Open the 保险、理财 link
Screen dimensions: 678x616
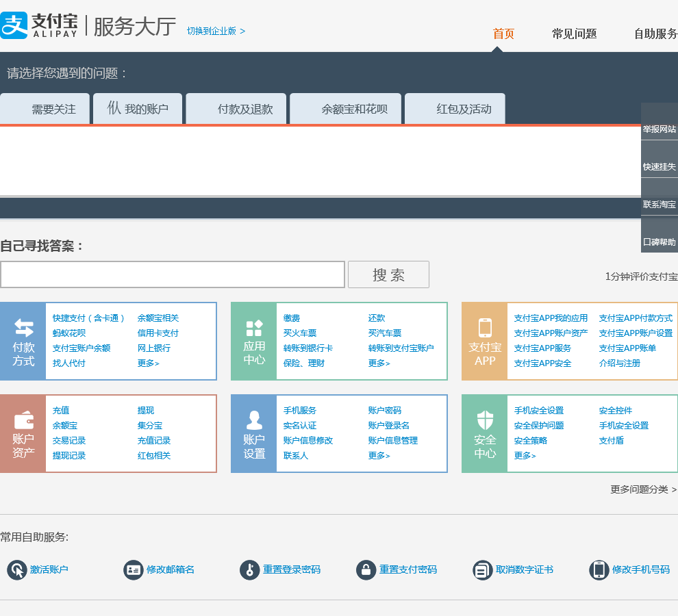[x=304, y=363]
